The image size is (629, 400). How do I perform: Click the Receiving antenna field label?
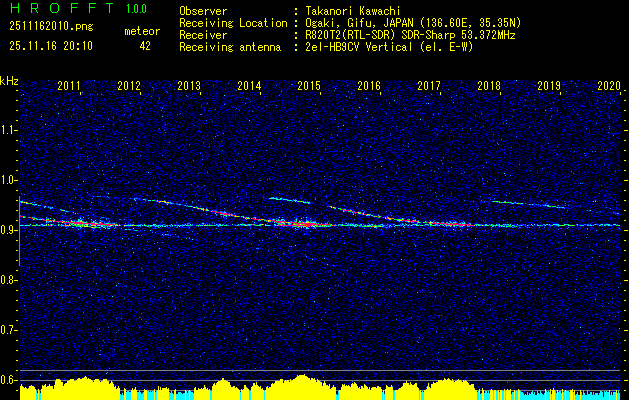pyautogui.click(x=230, y=47)
